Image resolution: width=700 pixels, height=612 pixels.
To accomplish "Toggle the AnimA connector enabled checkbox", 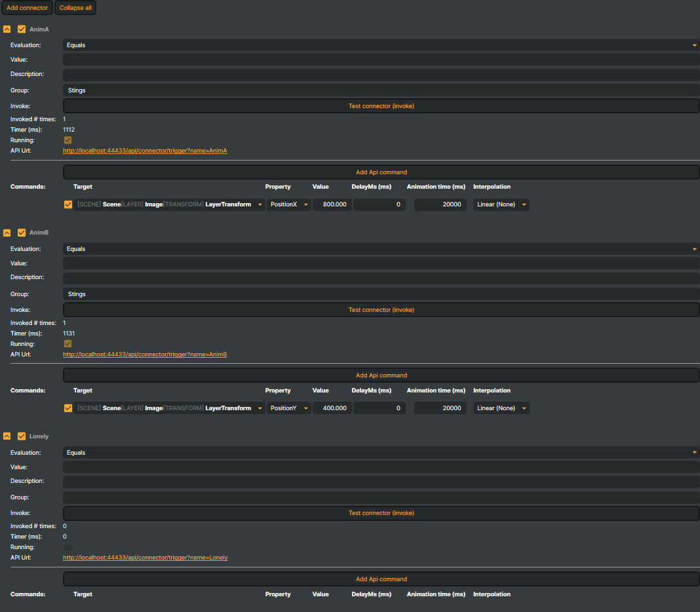I will tap(22, 29).
